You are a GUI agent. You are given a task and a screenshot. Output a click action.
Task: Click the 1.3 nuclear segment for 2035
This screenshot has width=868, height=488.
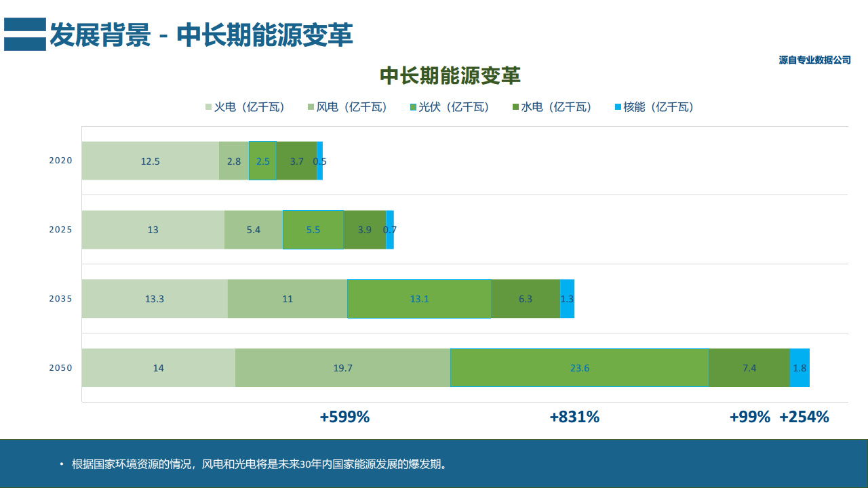[568, 299]
